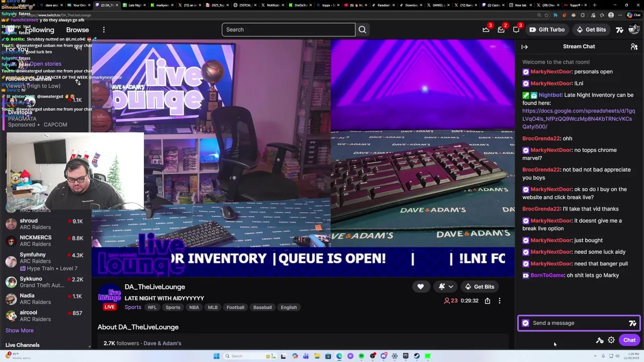This screenshot has width=644, height=362.
Task: Open the Sports category link
Action: pos(133,307)
